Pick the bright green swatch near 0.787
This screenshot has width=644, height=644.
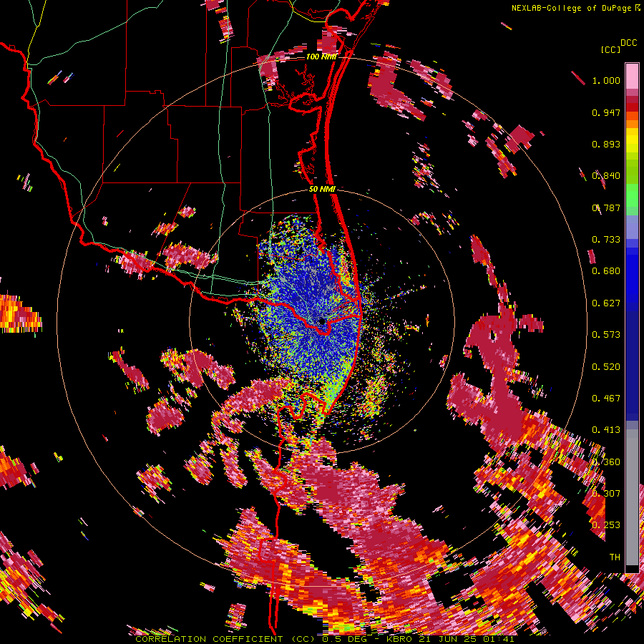632,196
